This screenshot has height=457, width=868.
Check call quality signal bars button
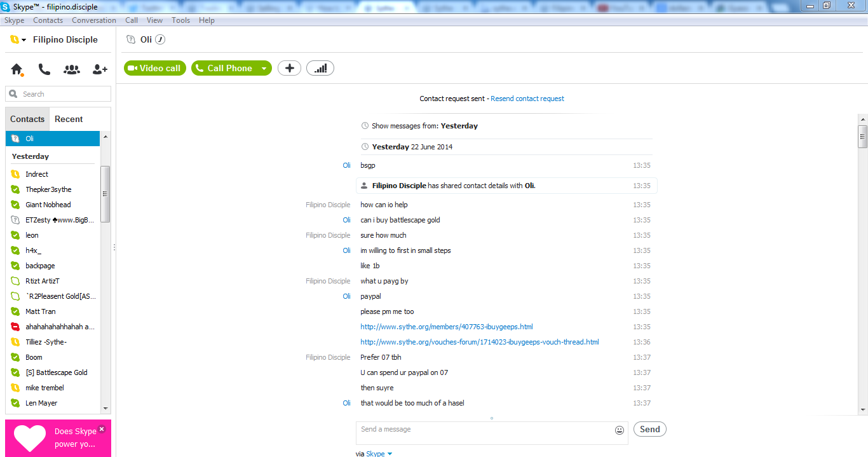[320, 68]
